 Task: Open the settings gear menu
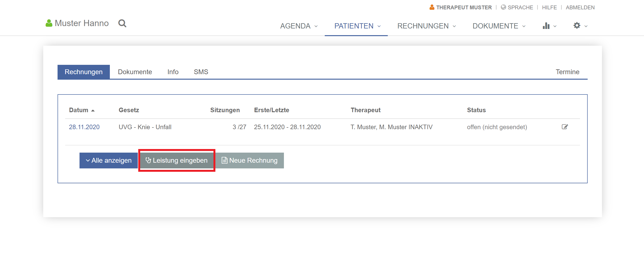coord(577,26)
